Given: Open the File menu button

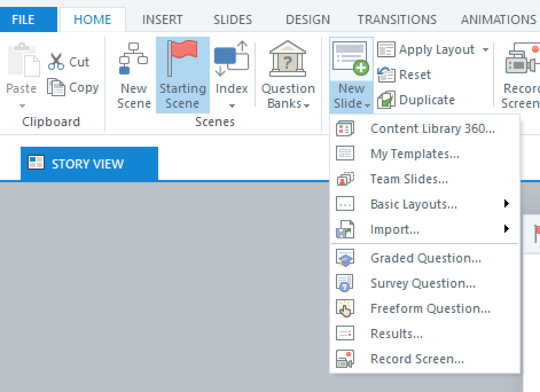Looking at the screenshot, I should coord(24,19).
